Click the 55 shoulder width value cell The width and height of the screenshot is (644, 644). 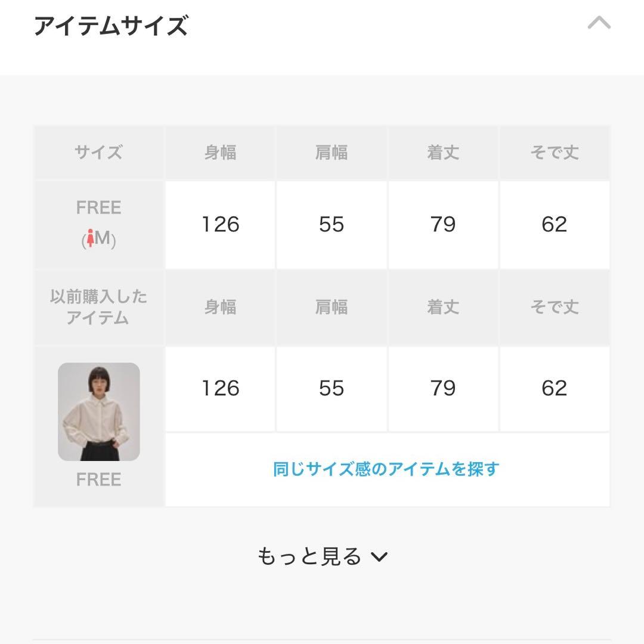tap(332, 225)
